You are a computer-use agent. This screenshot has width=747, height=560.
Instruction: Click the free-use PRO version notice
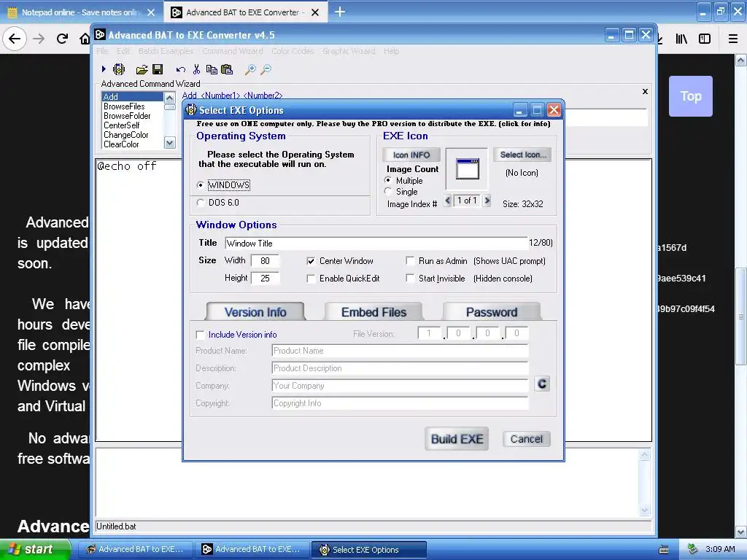click(373, 124)
